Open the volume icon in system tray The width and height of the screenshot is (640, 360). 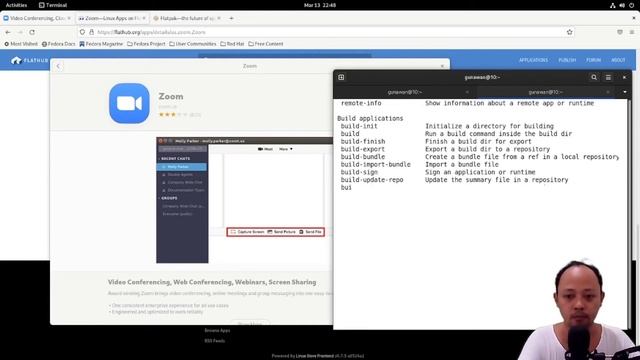click(622, 5)
